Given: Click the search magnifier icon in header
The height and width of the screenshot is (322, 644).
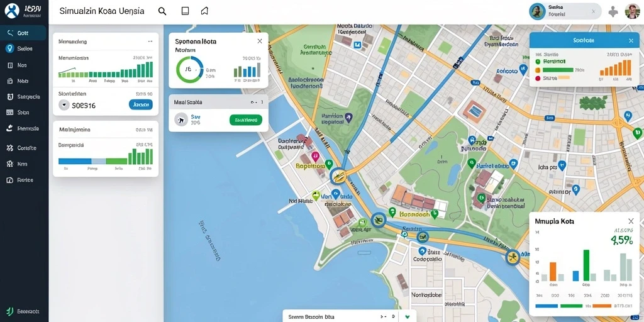Looking at the screenshot, I should tap(162, 11).
